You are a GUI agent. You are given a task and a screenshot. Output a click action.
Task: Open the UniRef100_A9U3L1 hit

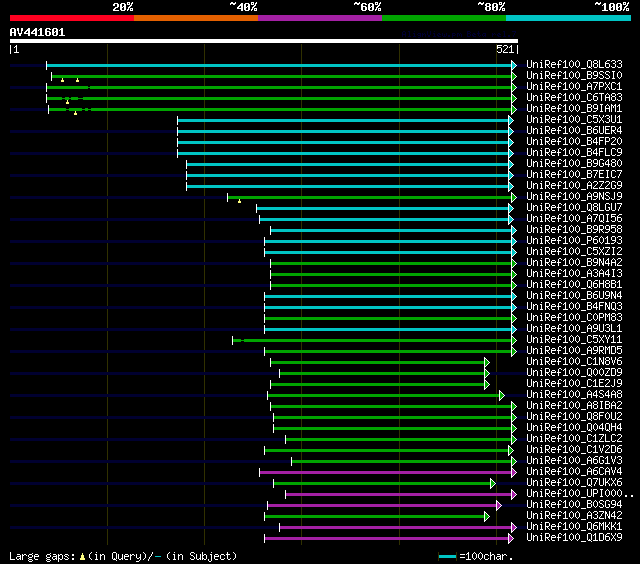pos(574,329)
